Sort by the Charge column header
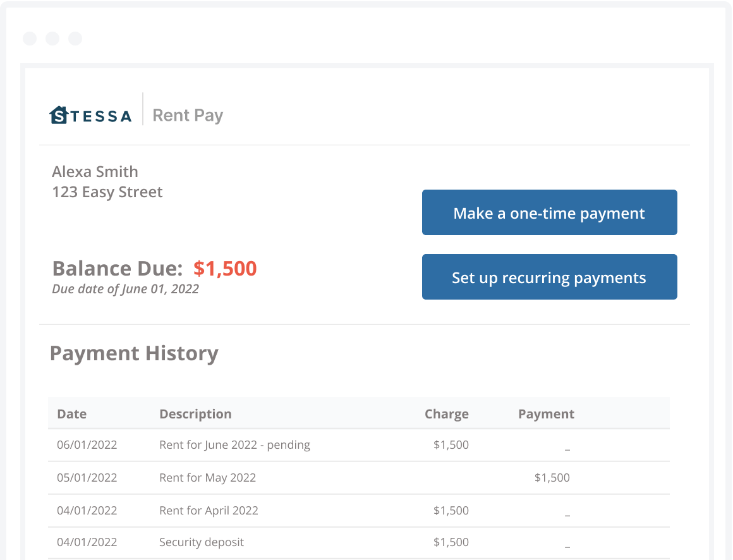This screenshot has height=560, width=733. click(446, 413)
